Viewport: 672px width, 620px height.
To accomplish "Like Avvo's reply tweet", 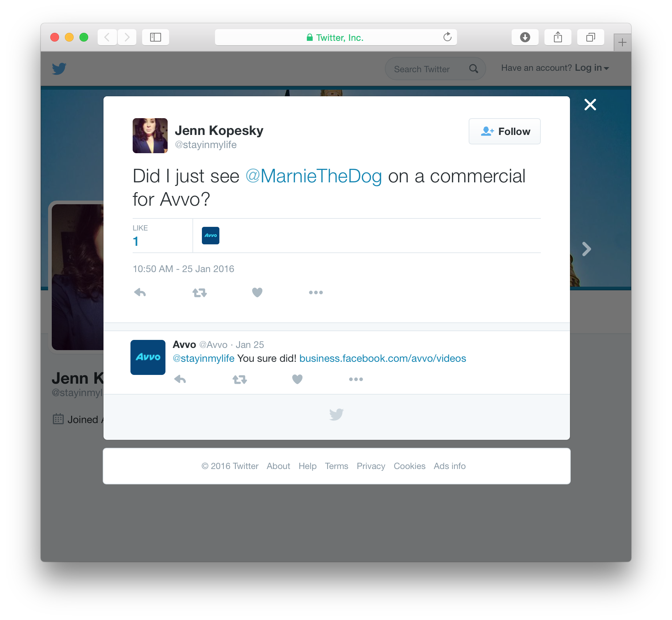I will click(297, 379).
